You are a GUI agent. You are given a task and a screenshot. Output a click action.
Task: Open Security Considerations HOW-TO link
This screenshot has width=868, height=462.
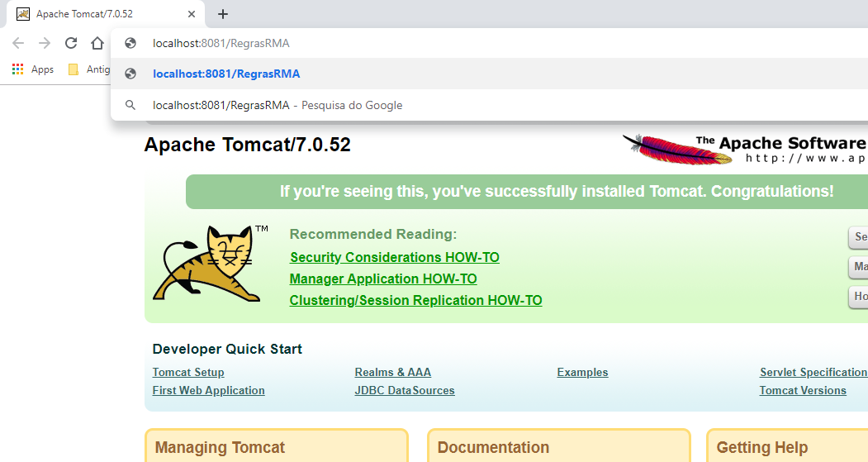394,258
